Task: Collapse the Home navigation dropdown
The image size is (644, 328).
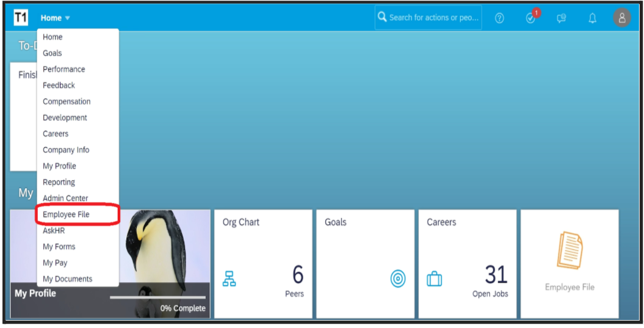Action: (56, 18)
